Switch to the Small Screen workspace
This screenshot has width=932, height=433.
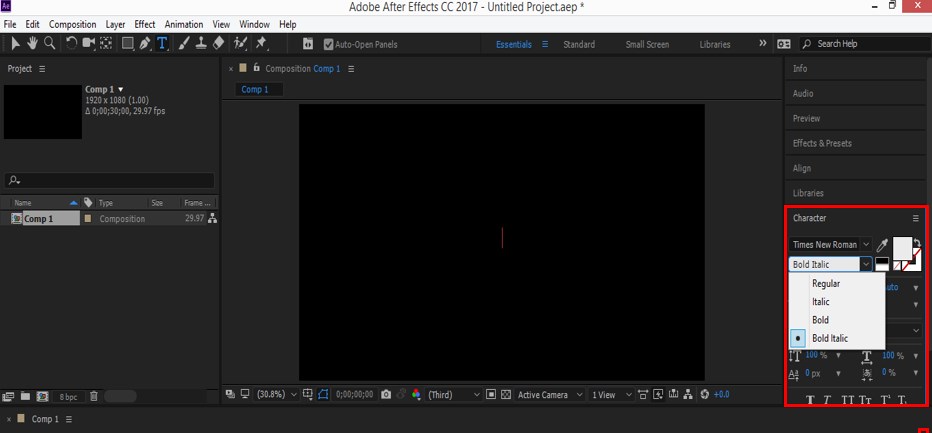(x=647, y=45)
